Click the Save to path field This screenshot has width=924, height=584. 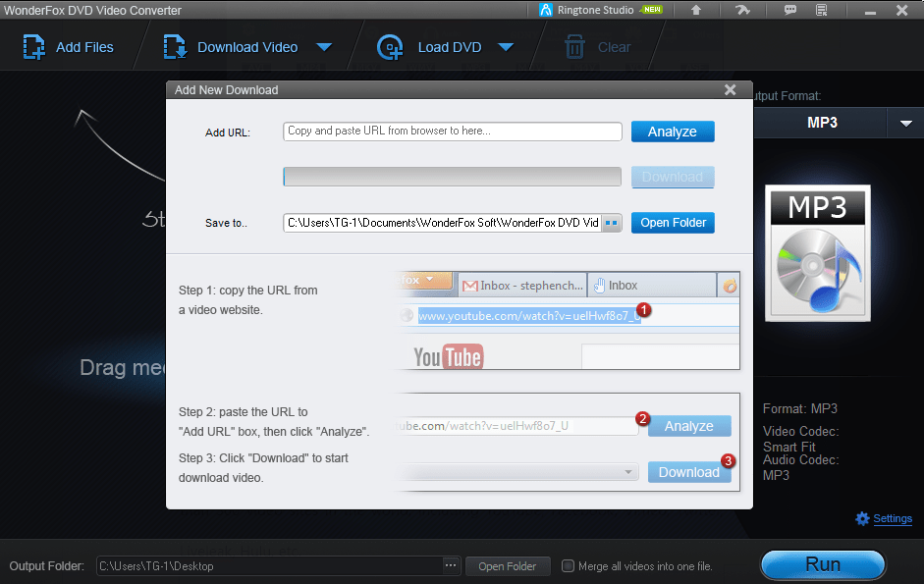click(x=442, y=223)
